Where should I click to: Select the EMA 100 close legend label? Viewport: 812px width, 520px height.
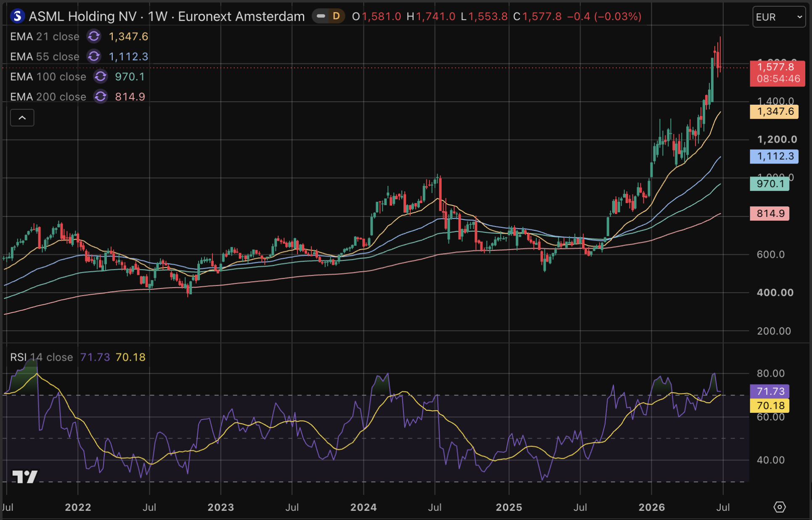48,77
